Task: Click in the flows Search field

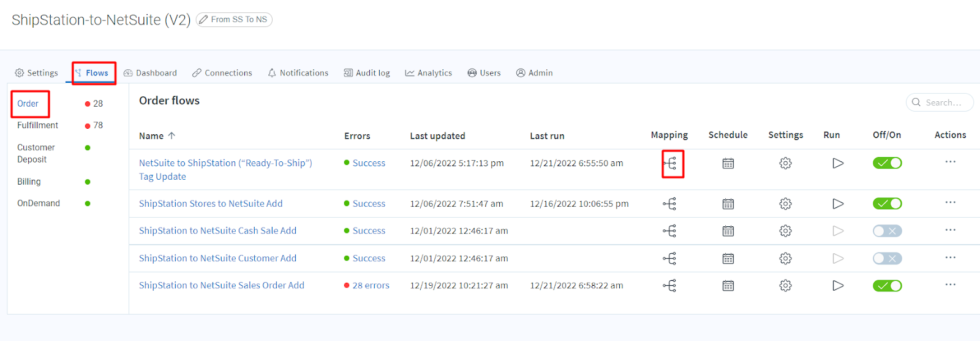Action: (940, 102)
